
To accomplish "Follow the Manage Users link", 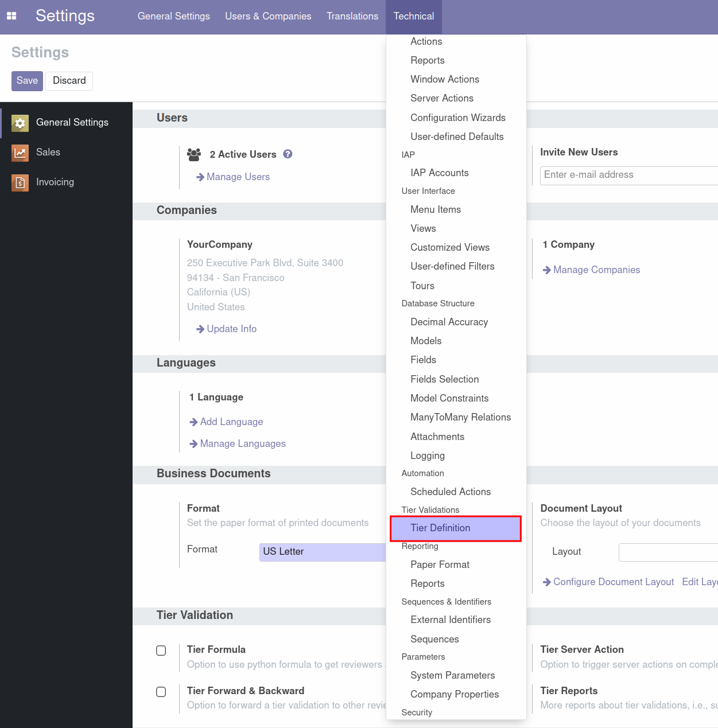I will [x=233, y=177].
